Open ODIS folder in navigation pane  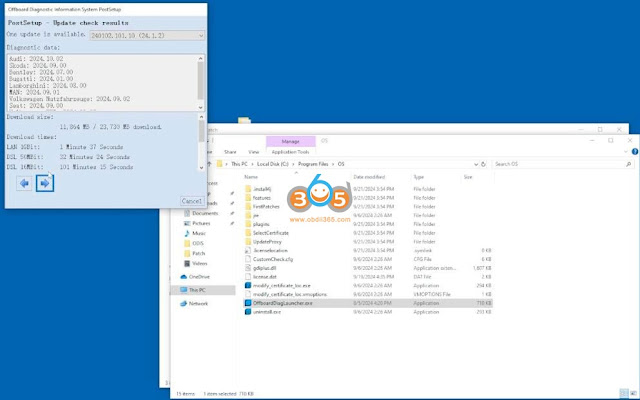198,243
